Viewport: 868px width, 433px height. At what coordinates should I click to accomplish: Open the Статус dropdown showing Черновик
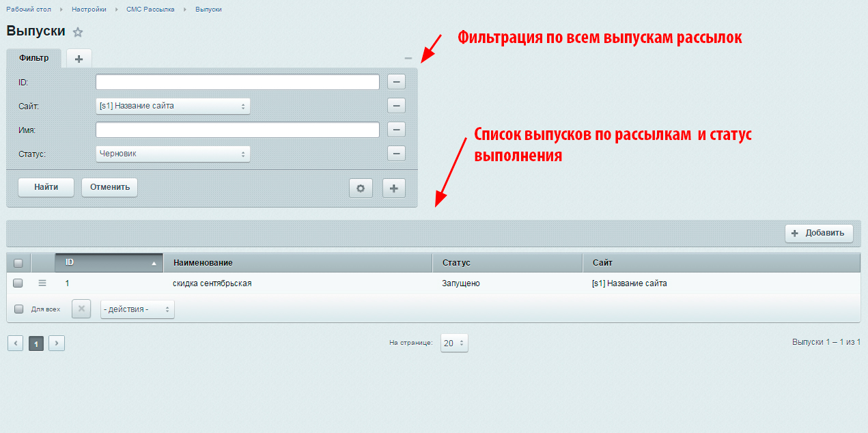point(173,154)
